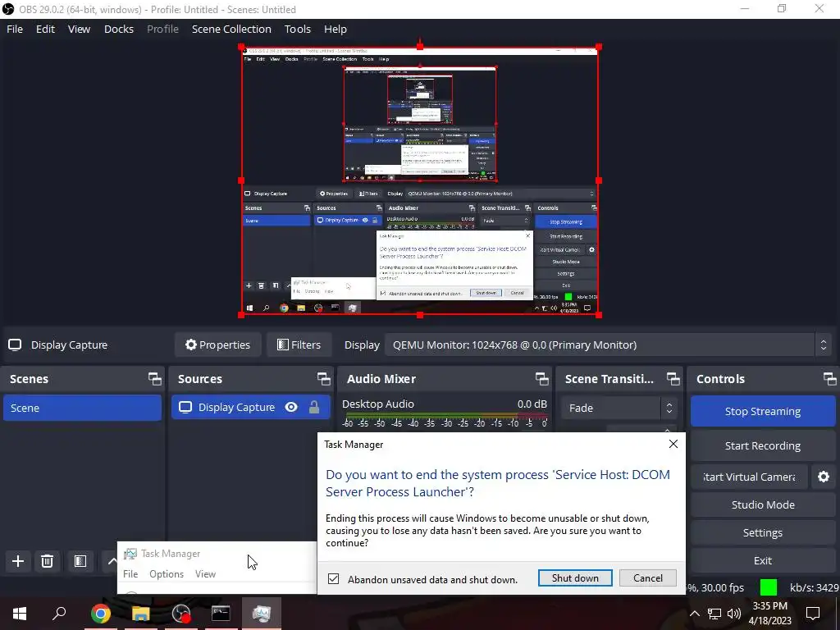Image resolution: width=840 pixels, height=630 pixels.
Task: Click the Display Capture source label icon
Action: [15, 345]
